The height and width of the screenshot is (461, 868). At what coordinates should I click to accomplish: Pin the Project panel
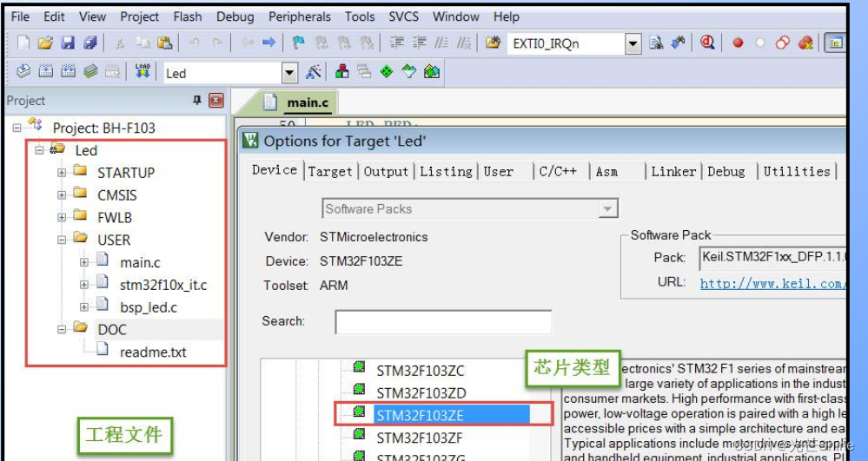[196, 100]
